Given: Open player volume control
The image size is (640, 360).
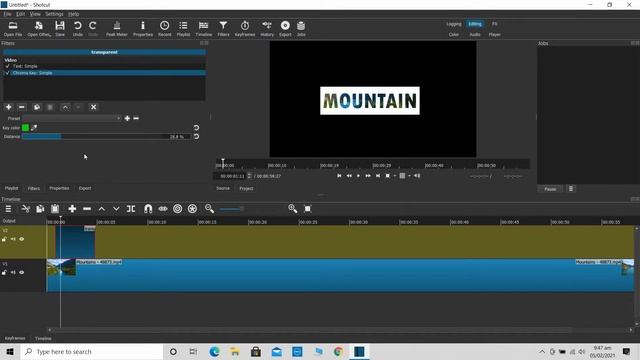Looking at the screenshot, I should coord(417,176).
